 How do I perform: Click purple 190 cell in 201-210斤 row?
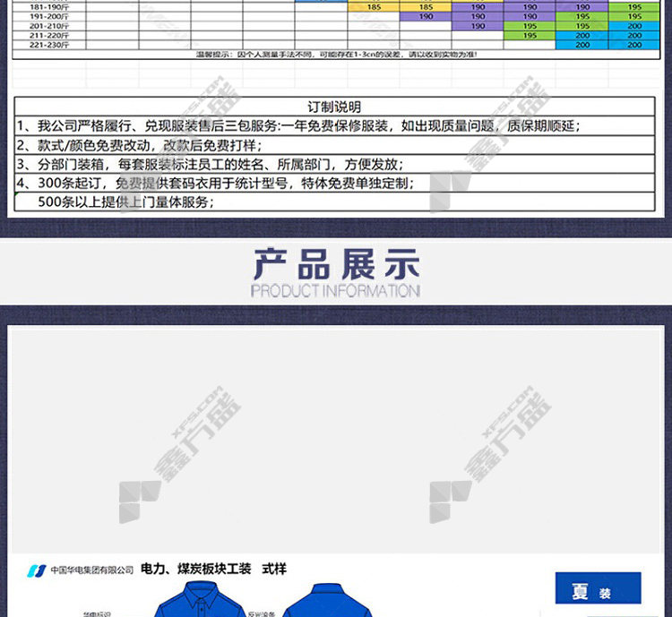point(478,26)
